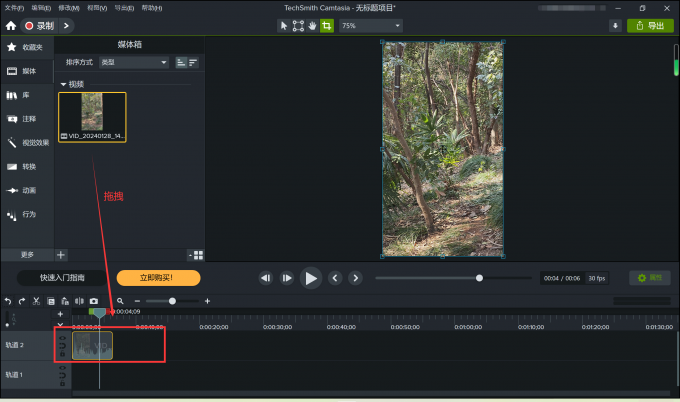Switch to the 收藏夹 favorites tab
The image size is (680, 402).
(27, 47)
